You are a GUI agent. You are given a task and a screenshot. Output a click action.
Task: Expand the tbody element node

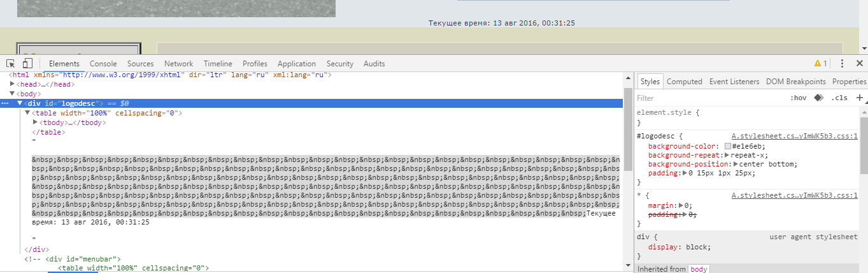[x=36, y=122]
